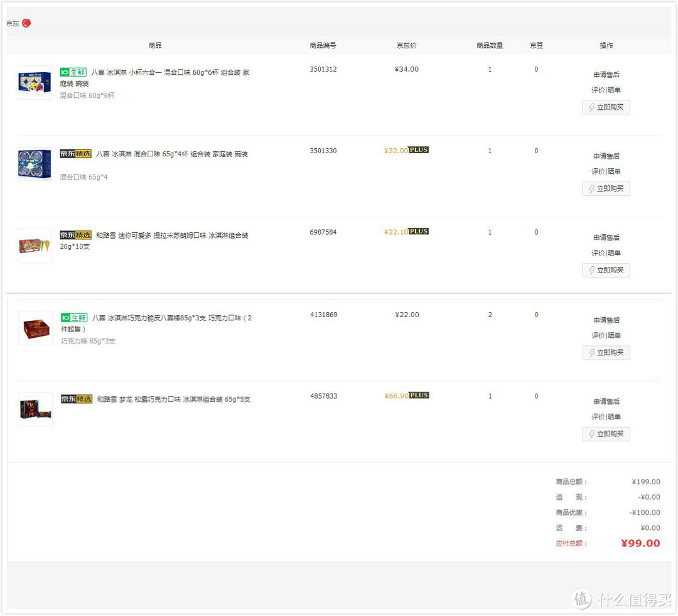Click the 京东价 column header
678x616 pixels.
[406, 45]
